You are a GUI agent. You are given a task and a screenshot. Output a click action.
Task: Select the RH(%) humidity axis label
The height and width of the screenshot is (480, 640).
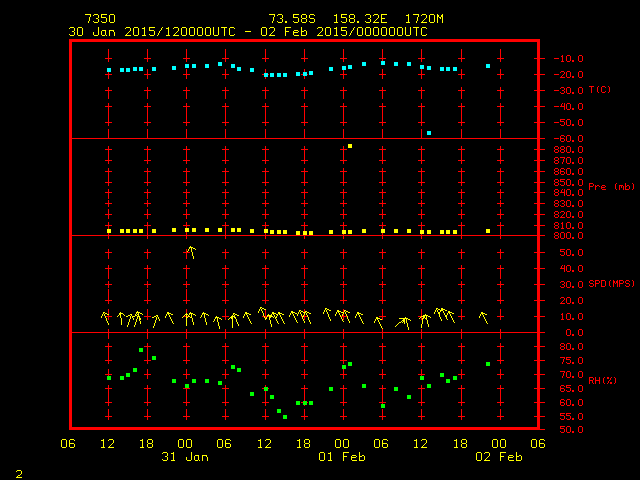coord(600,381)
